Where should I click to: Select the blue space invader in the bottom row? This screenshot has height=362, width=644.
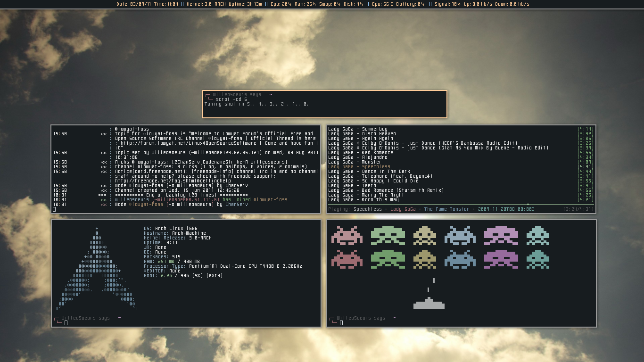[460, 259]
